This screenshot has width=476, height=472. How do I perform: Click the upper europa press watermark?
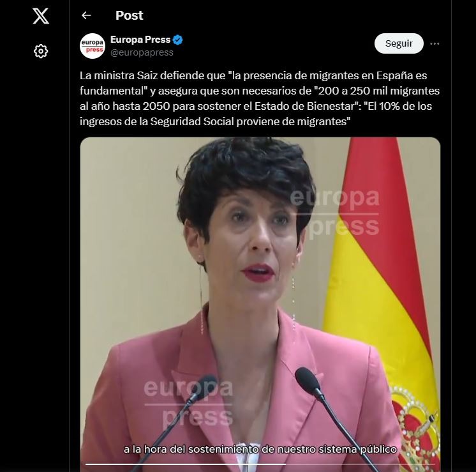[x=335, y=213]
